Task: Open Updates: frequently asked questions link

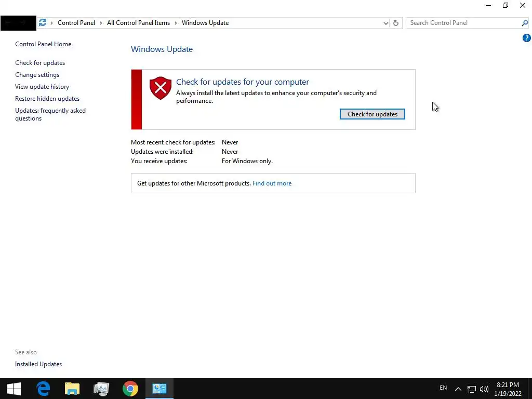Action: point(50,114)
